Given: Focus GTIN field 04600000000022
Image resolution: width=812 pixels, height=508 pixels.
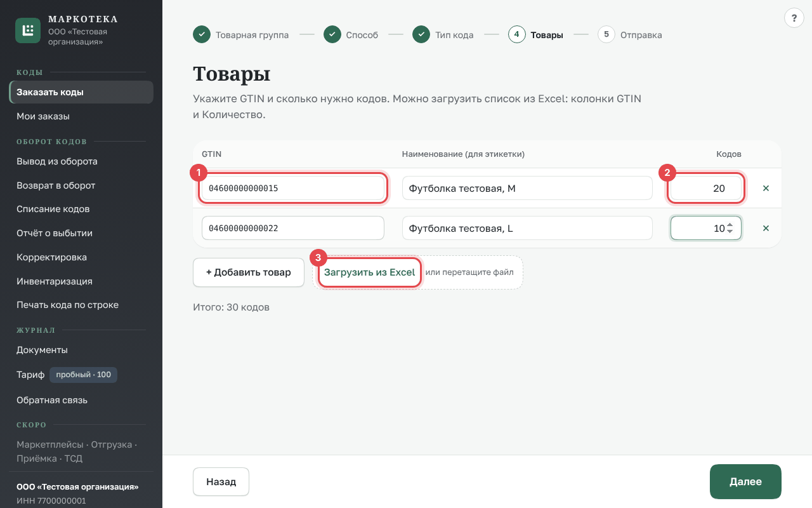Looking at the screenshot, I should [x=292, y=229].
